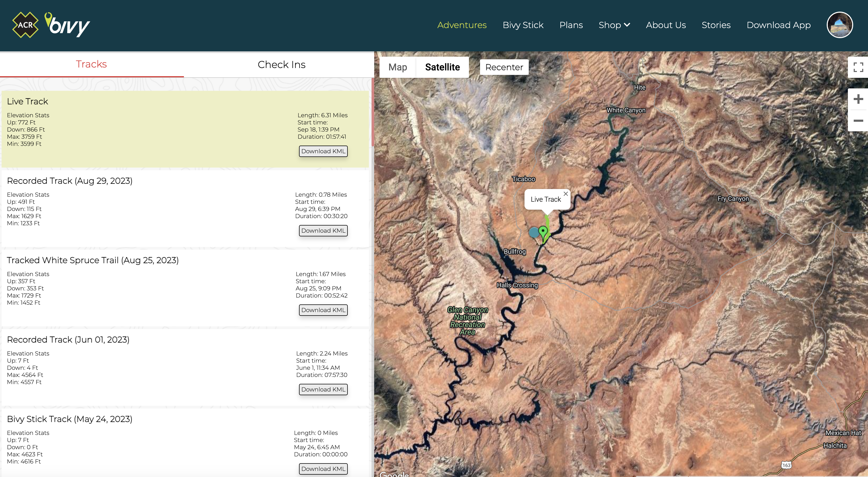The width and height of the screenshot is (868, 477).
Task: Switch to the Check Ins tab
Action: coord(281,64)
